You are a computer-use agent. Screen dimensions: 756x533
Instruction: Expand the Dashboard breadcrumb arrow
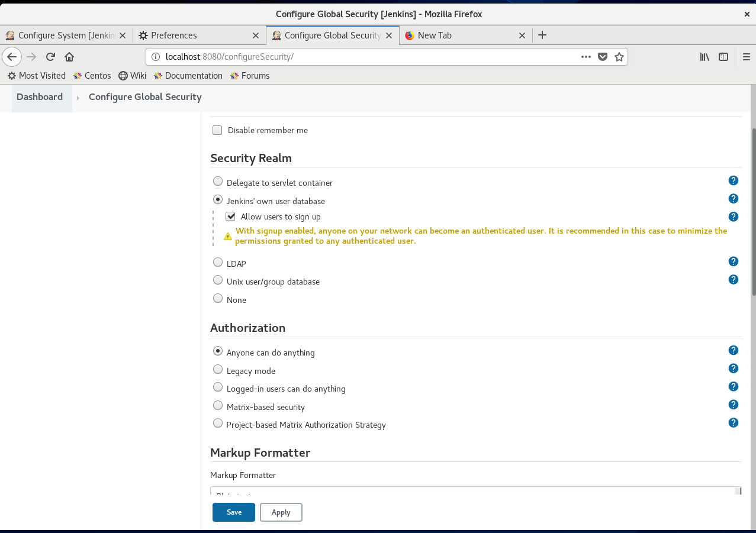(78, 98)
